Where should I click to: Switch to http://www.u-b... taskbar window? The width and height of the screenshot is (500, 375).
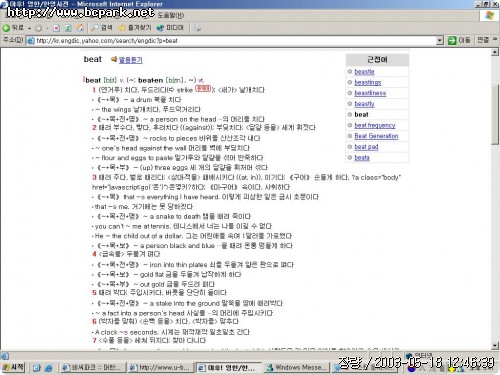tap(161, 368)
